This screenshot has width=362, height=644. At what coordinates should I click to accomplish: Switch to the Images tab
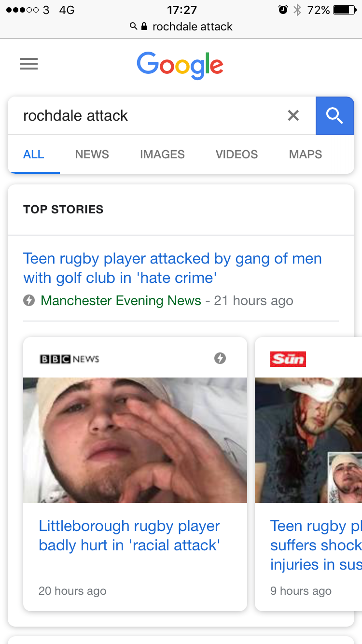[x=162, y=154]
